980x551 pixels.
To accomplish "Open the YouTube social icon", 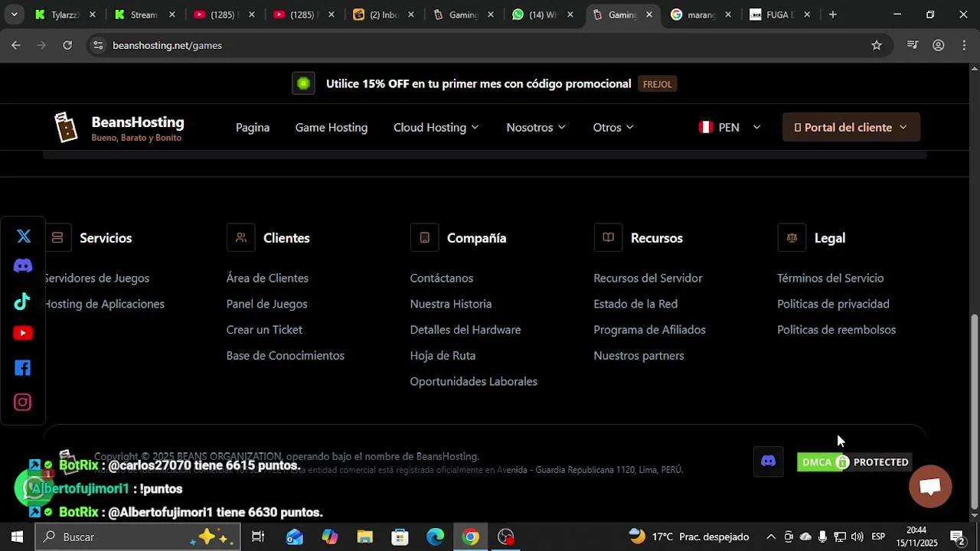I will (23, 333).
